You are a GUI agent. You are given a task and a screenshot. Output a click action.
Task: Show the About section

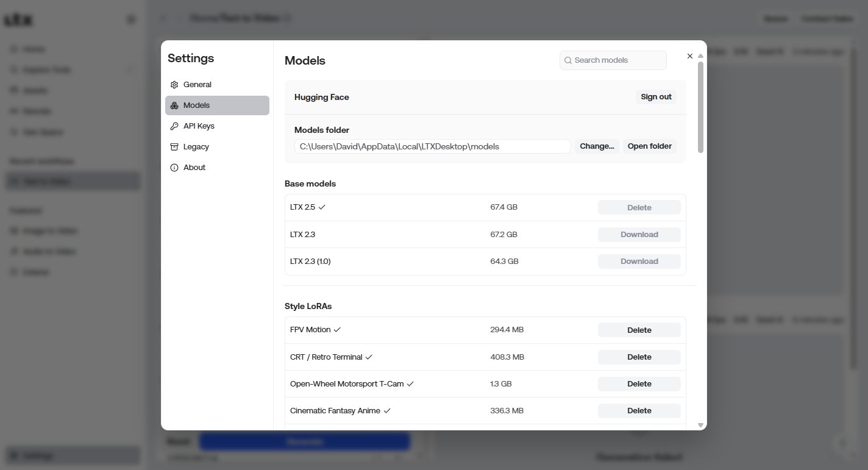coord(217,168)
